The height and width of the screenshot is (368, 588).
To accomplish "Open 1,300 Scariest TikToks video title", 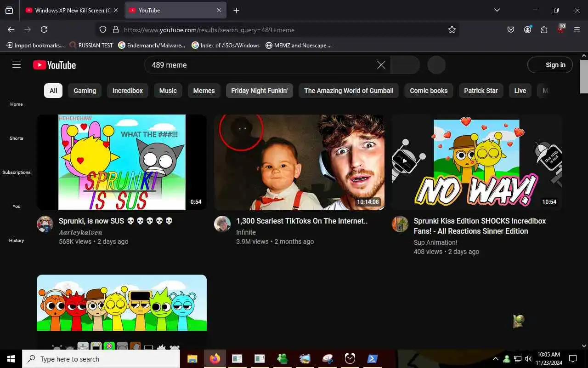I will [x=302, y=221].
